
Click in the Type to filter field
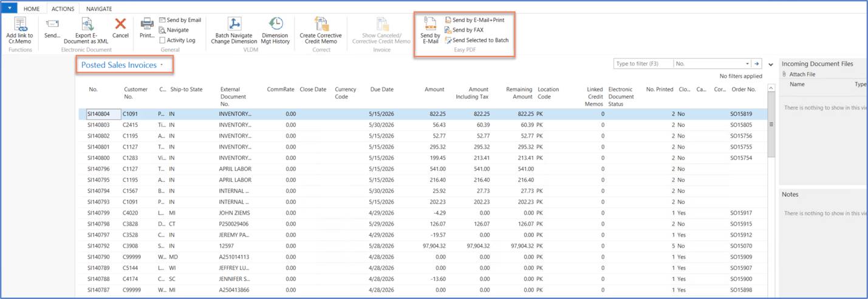click(x=643, y=64)
